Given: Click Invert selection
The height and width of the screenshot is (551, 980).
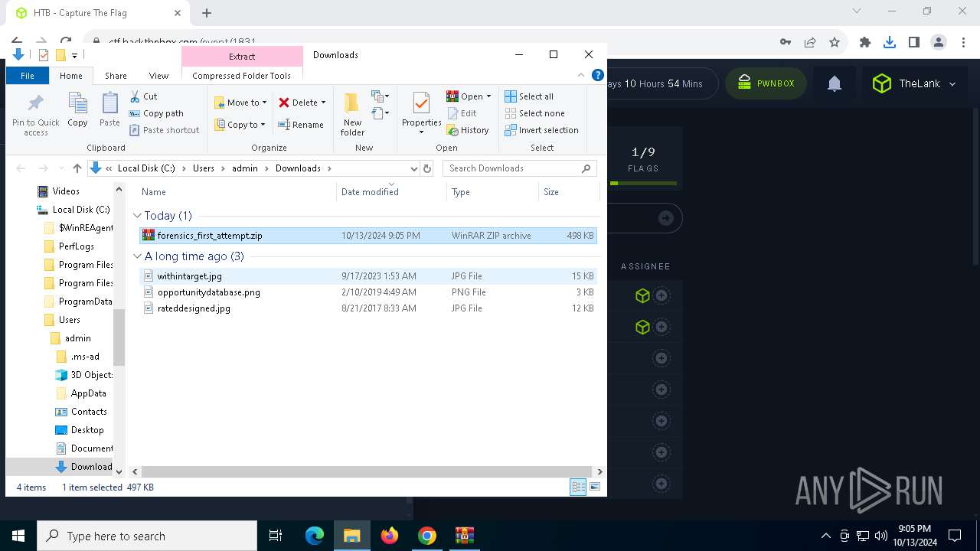Looking at the screenshot, I should [x=541, y=130].
